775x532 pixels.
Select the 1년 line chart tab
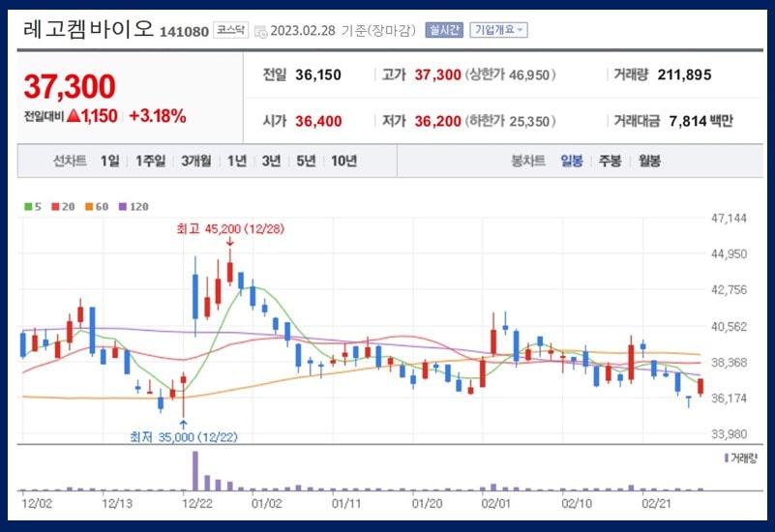237,161
